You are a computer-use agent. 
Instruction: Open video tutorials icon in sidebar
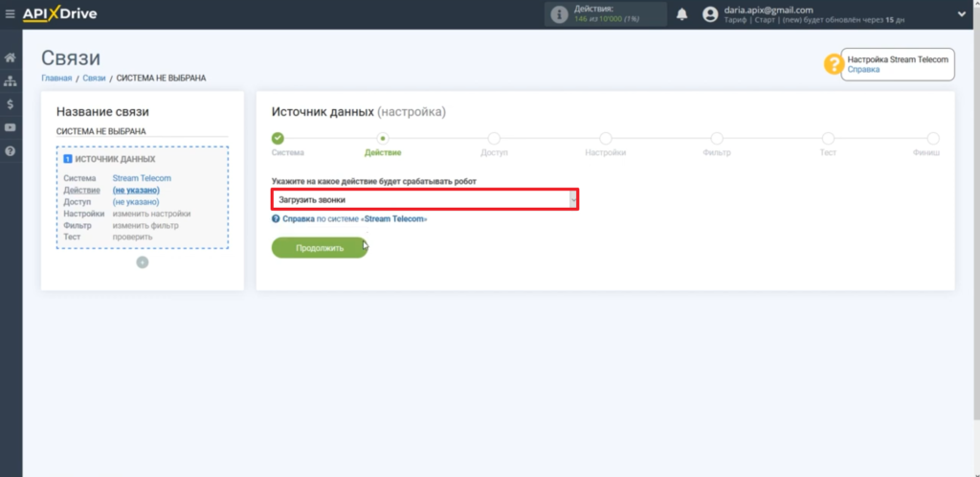pos(11,127)
